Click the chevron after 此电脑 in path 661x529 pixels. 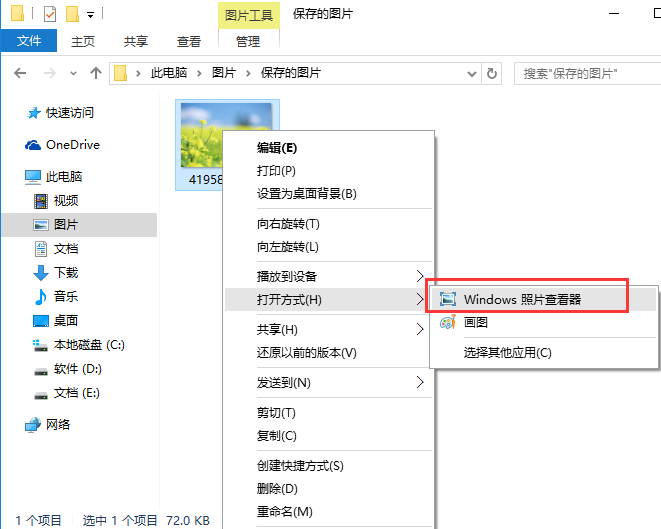(x=199, y=74)
